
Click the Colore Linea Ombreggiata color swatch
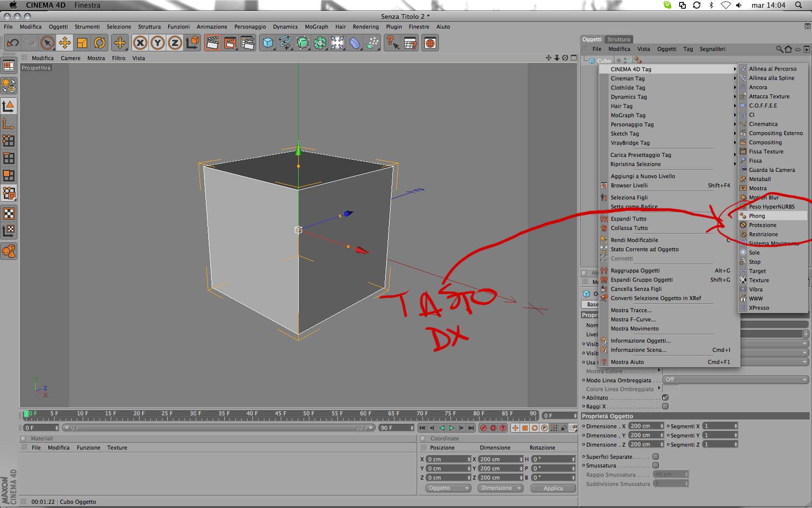coord(671,388)
